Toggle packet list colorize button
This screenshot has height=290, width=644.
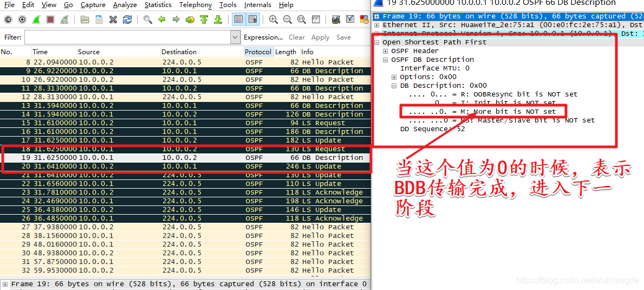pyautogui.click(x=238, y=20)
